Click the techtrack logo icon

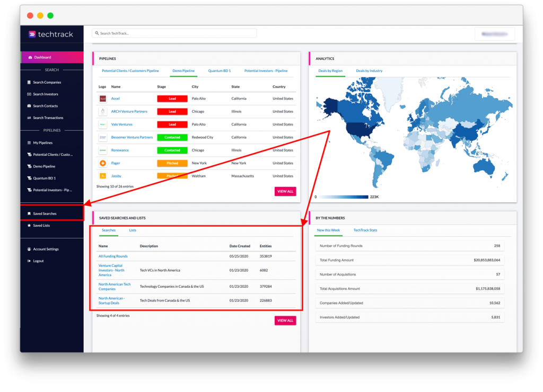coord(32,34)
